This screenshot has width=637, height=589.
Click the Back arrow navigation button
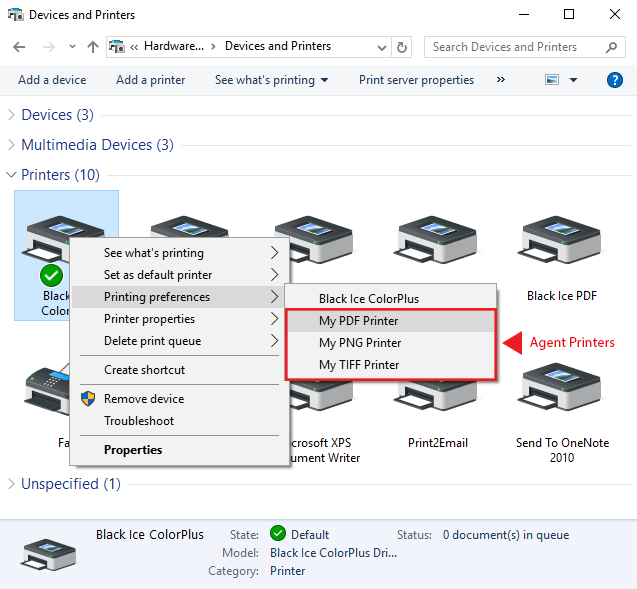coord(20,47)
